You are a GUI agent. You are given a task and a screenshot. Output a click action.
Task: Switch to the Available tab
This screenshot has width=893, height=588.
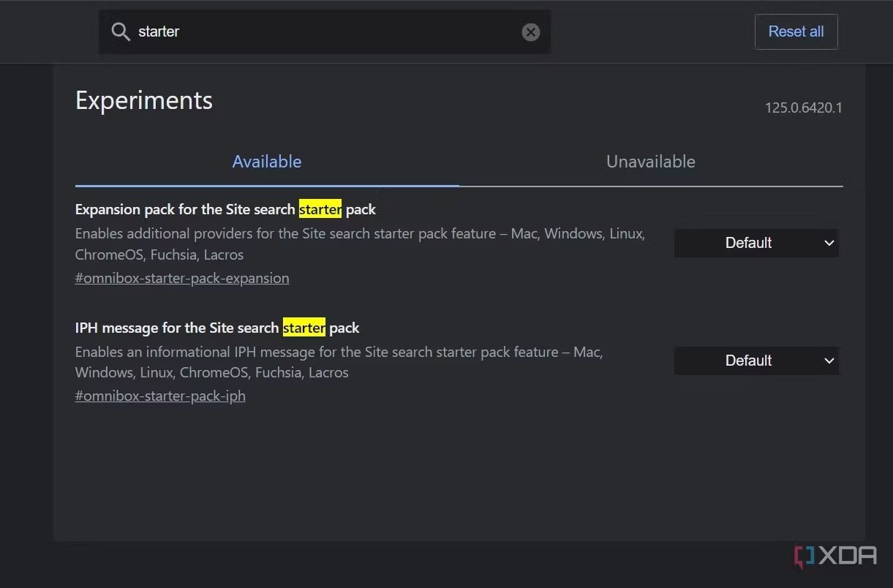pos(267,162)
